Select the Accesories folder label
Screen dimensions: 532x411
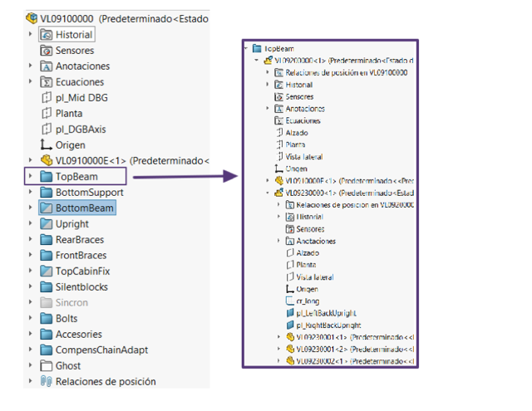79,335
